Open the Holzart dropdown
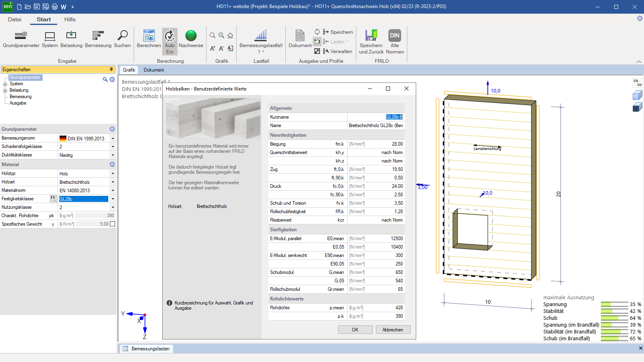This screenshot has width=644, height=362. point(113,182)
